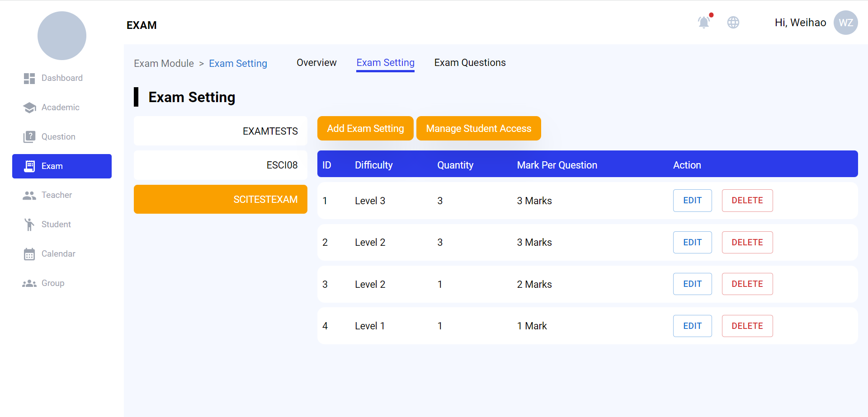The height and width of the screenshot is (417, 868).
Task: Select the EXAMTESTS exam in list
Action: pos(221,131)
